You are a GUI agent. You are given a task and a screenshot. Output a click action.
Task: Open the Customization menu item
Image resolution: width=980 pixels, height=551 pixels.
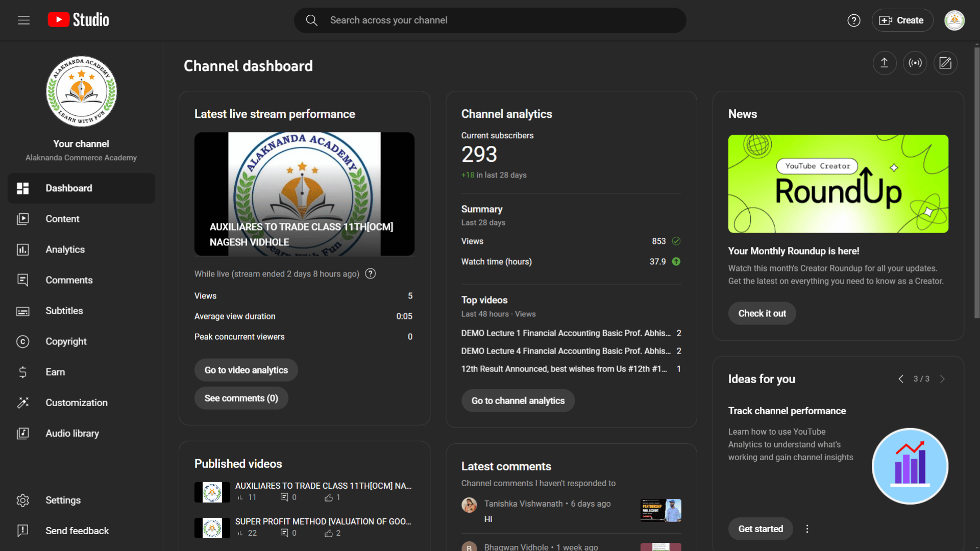(81, 403)
